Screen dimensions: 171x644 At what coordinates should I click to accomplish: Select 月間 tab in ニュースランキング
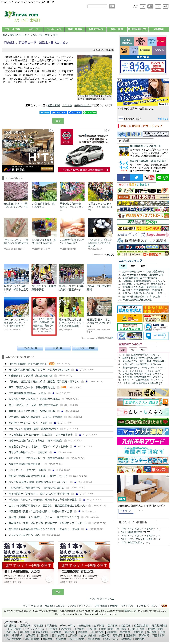click(143, 266)
